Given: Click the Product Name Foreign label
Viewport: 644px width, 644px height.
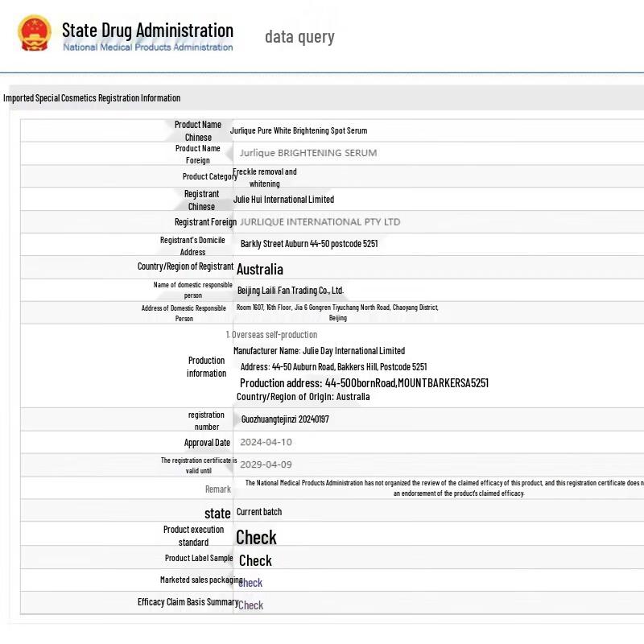Looking at the screenshot, I should point(197,155).
